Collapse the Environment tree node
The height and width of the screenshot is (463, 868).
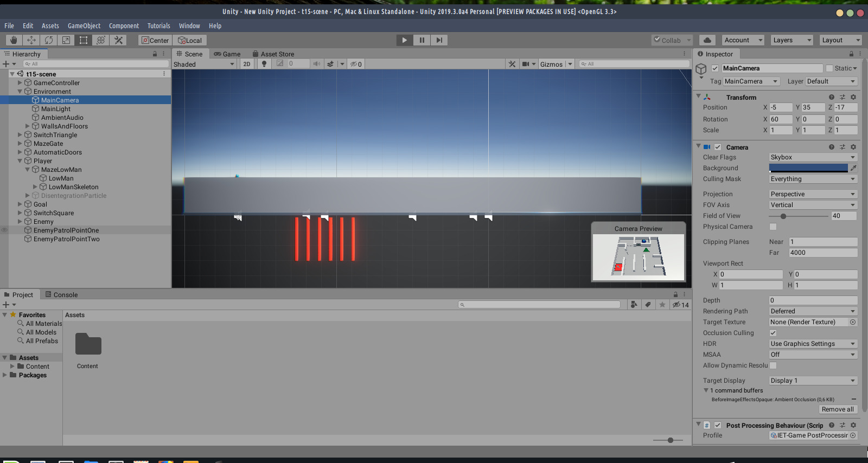click(x=20, y=92)
